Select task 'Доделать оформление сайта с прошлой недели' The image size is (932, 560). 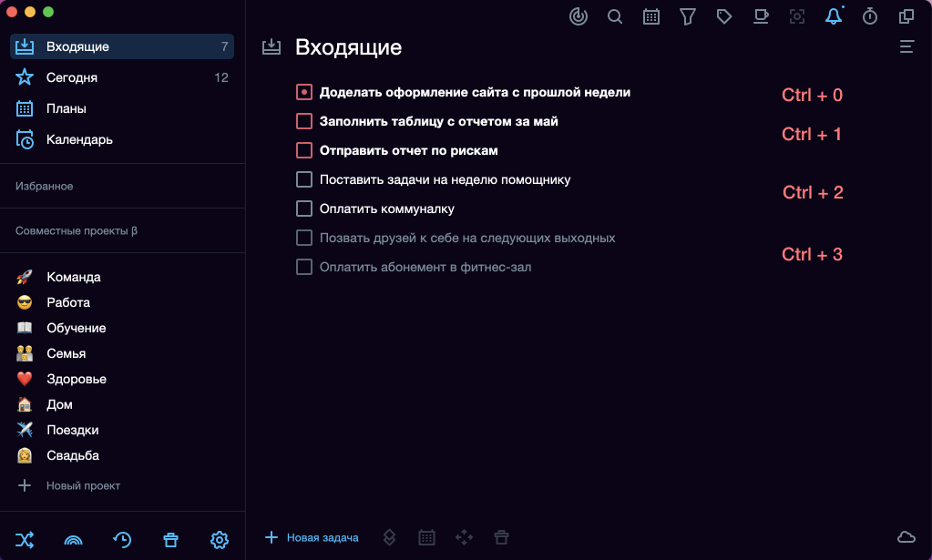click(475, 92)
